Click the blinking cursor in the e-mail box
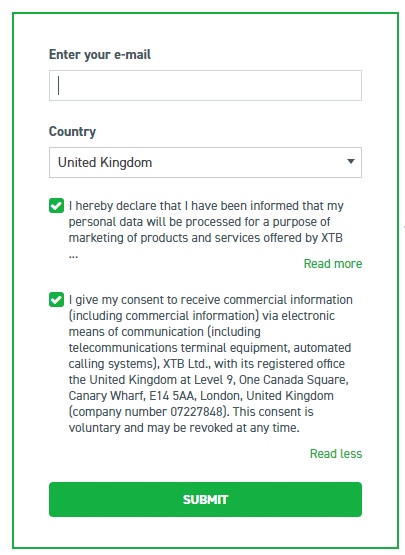Image resolution: width=405 pixels, height=555 pixels. 58,85
